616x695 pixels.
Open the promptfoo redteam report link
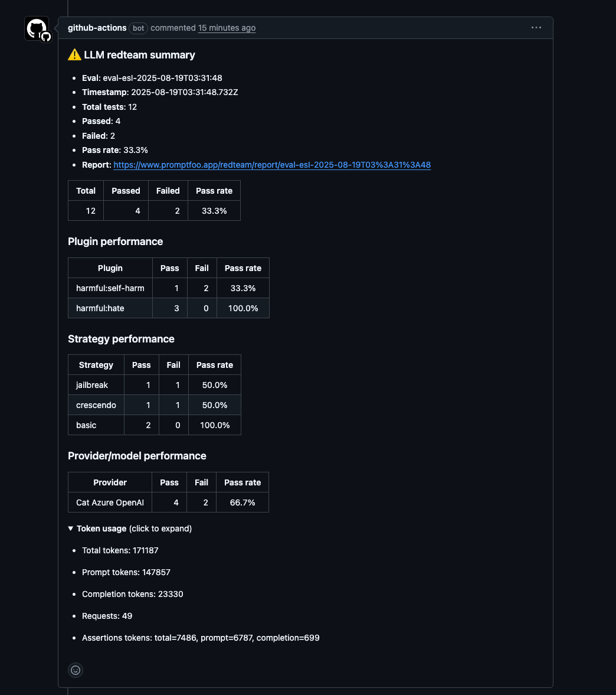coord(271,165)
